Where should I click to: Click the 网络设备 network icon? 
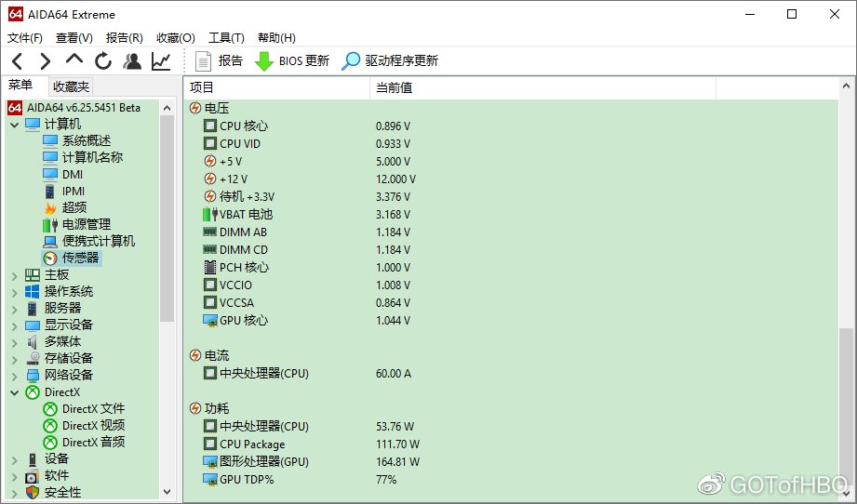click(33, 376)
